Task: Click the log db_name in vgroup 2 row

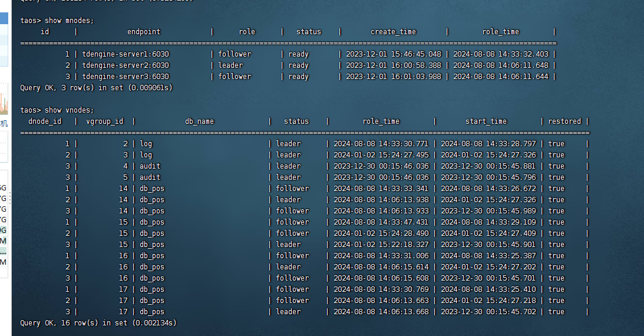Action: (x=146, y=144)
